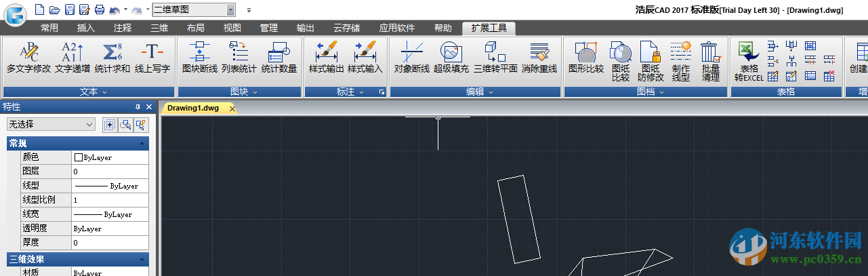Redo the last undone action
Image resolution: width=868 pixels, height=276 pixels.
click(137, 10)
